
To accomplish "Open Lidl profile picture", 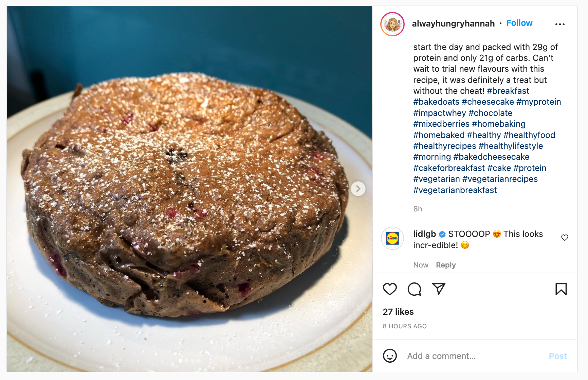I will point(392,238).
